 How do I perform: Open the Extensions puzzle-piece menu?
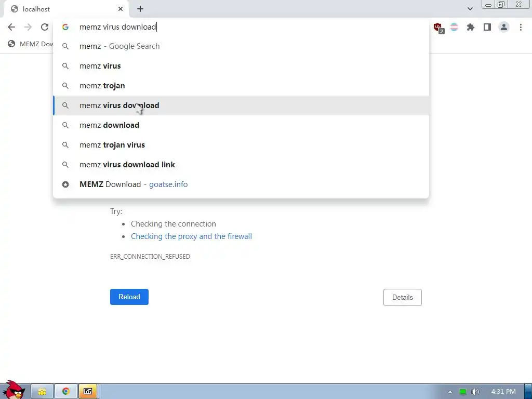pos(471,27)
